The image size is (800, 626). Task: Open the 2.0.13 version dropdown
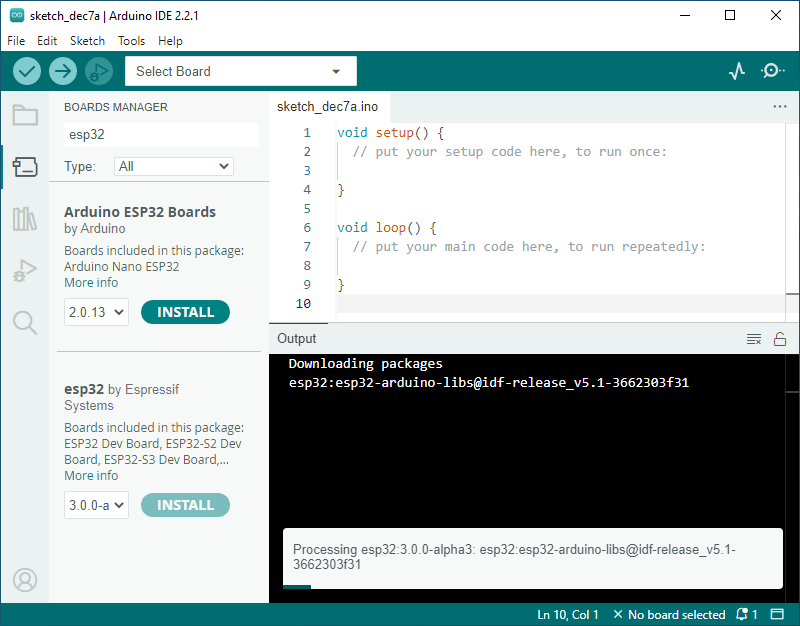[96, 312]
